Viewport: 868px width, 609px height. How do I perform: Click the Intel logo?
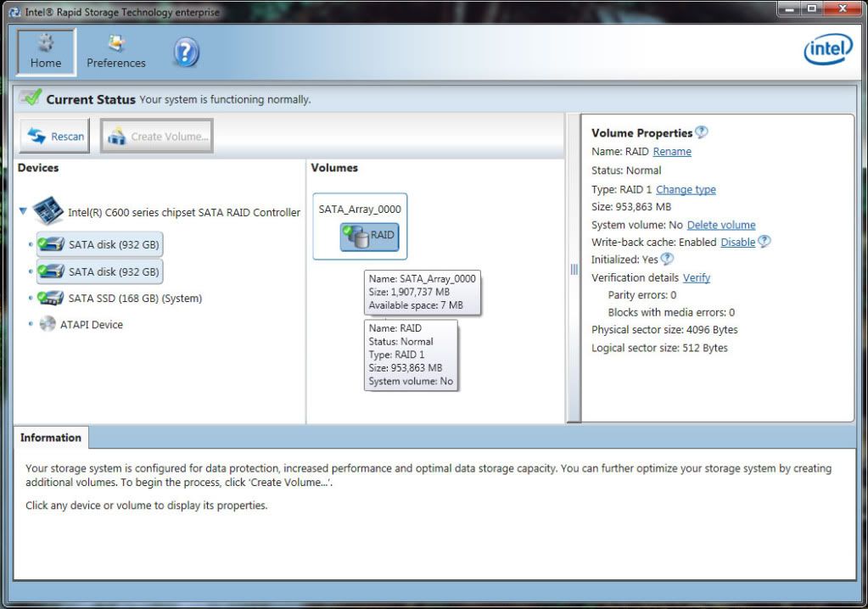(827, 49)
